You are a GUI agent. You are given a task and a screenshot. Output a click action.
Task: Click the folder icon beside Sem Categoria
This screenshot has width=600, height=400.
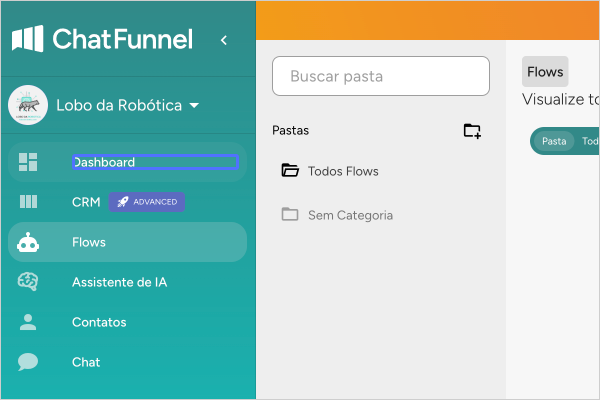click(290, 214)
